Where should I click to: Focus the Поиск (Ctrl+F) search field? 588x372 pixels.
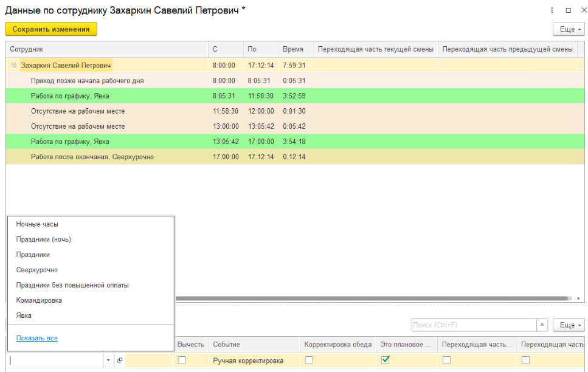[x=473, y=325]
